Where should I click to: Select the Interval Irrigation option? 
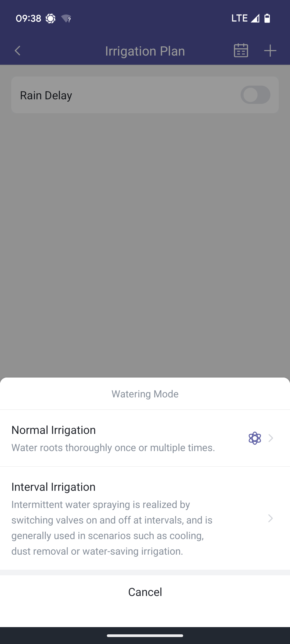(x=145, y=518)
